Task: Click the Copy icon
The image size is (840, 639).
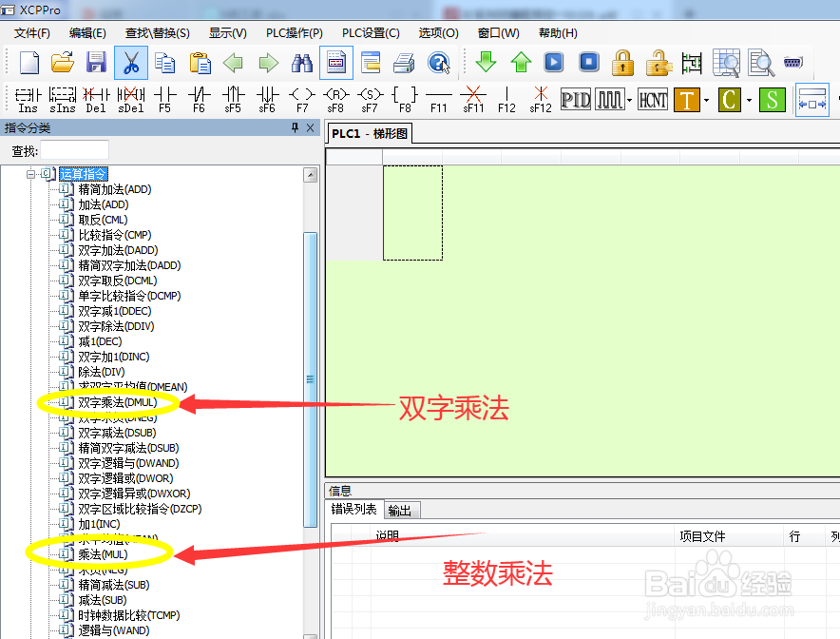Action: [x=165, y=63]
